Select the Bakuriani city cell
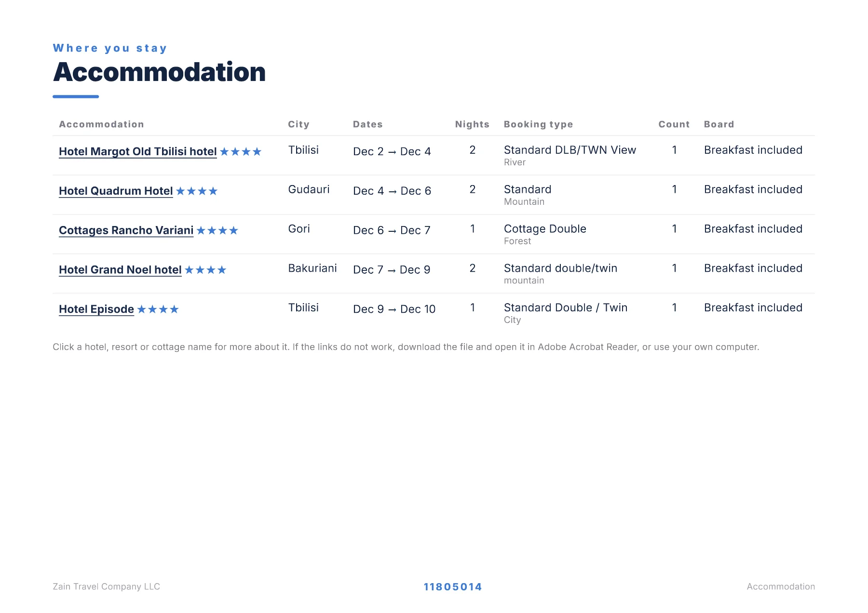This screenshot has width=868, height=613. [x=312, y=268]
